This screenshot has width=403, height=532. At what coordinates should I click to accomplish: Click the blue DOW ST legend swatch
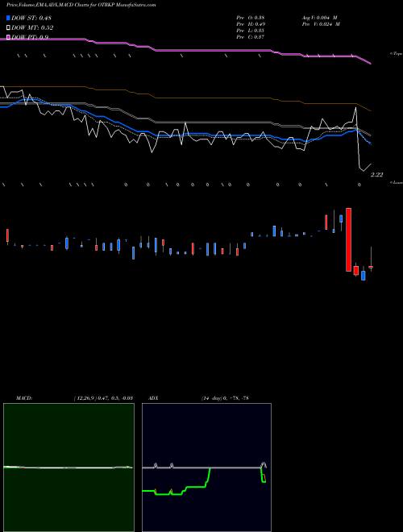pyautogui.click(x=8, y=18)
